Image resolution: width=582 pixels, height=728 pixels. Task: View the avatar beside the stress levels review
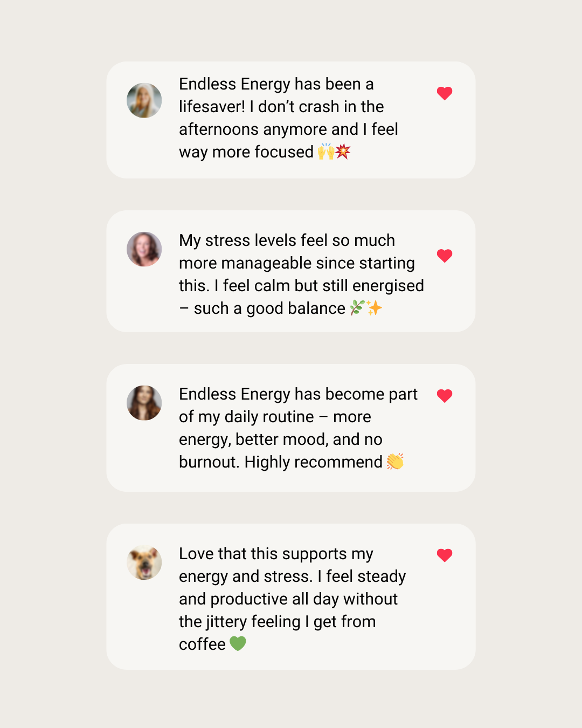(144, 249)
